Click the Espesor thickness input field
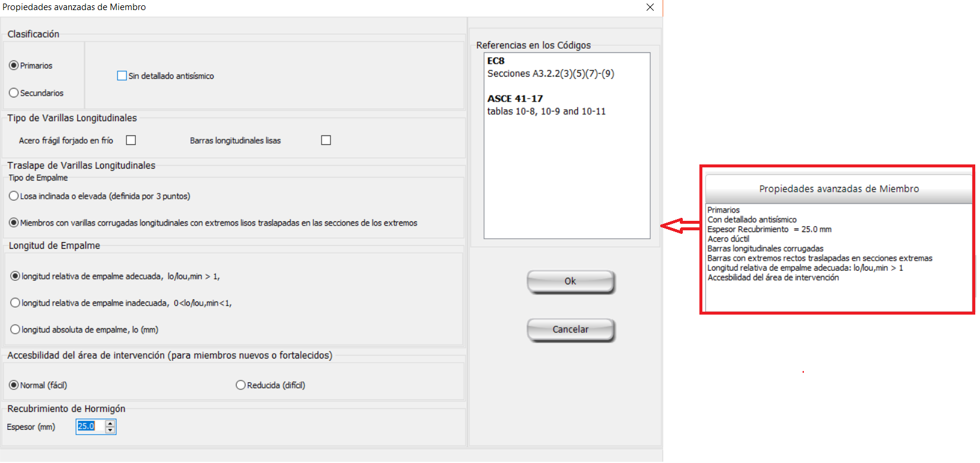Image resolution: width=980 pixels, height=463 pixels. pos(90,426)
